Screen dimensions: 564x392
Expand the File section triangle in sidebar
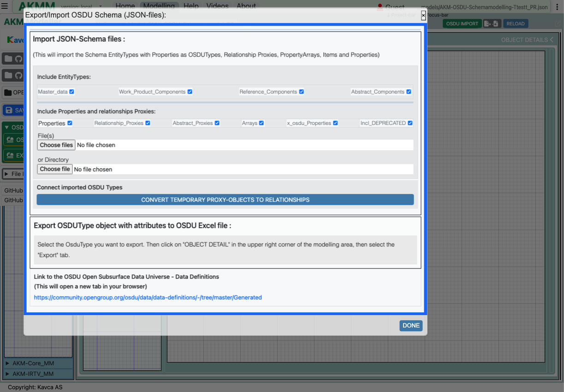[x=6, y=174]
